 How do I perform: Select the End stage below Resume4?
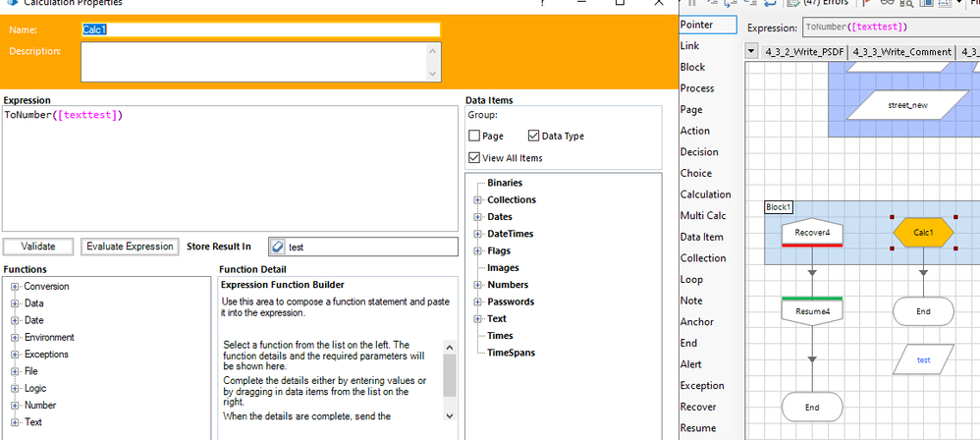point(812,407)
